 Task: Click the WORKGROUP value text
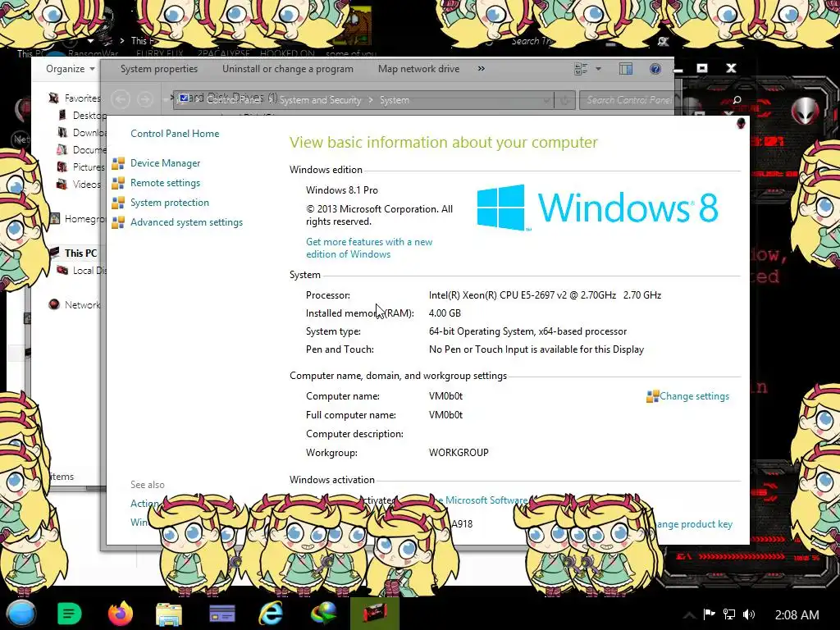pos(459,453)
